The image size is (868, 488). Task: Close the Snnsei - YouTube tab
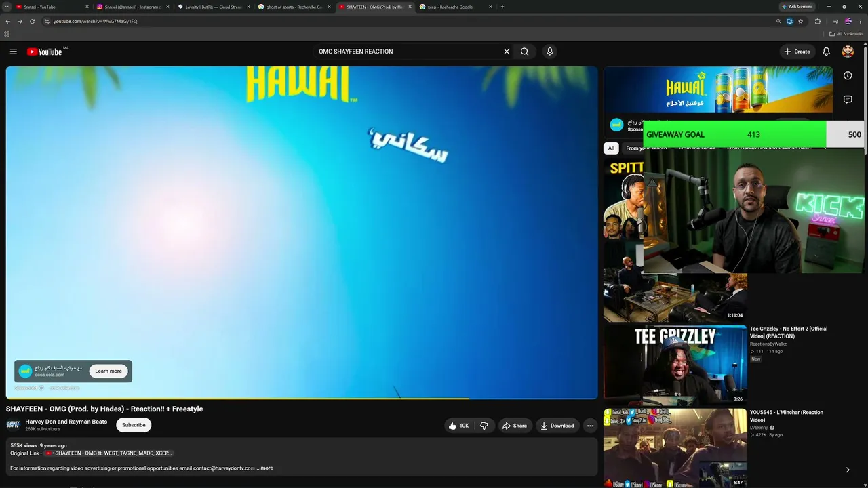coord(87,7)
